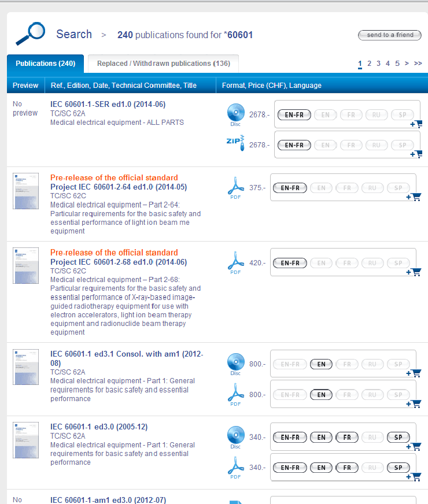Add IEC 60601-2-68 PDF to cart
428x504 pixels.
[x=414, y=272]
